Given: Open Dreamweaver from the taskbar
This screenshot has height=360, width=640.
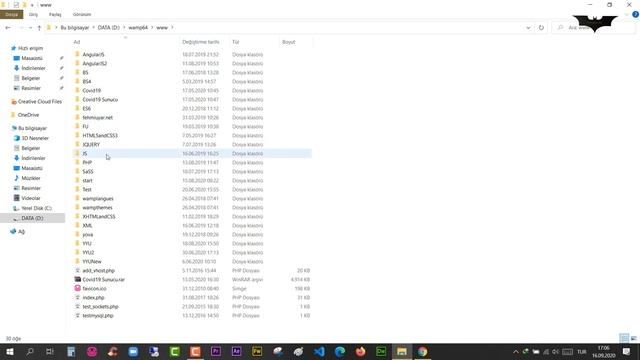Looking at the screenshot, I should point(381,351).
